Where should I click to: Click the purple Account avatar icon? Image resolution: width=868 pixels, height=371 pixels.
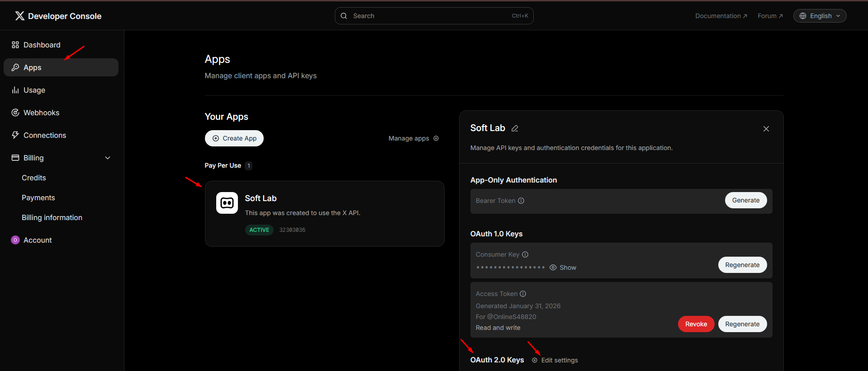[15, 240]
